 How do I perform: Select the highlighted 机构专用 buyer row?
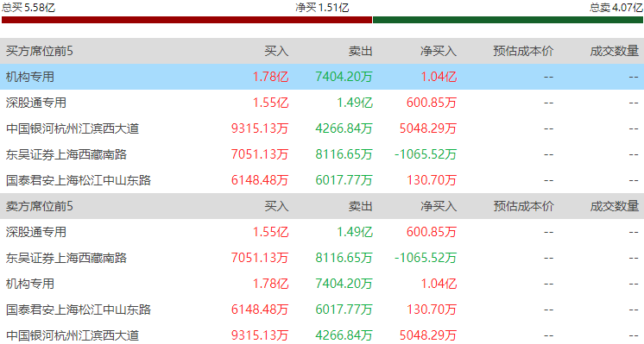tap(322, 77)
